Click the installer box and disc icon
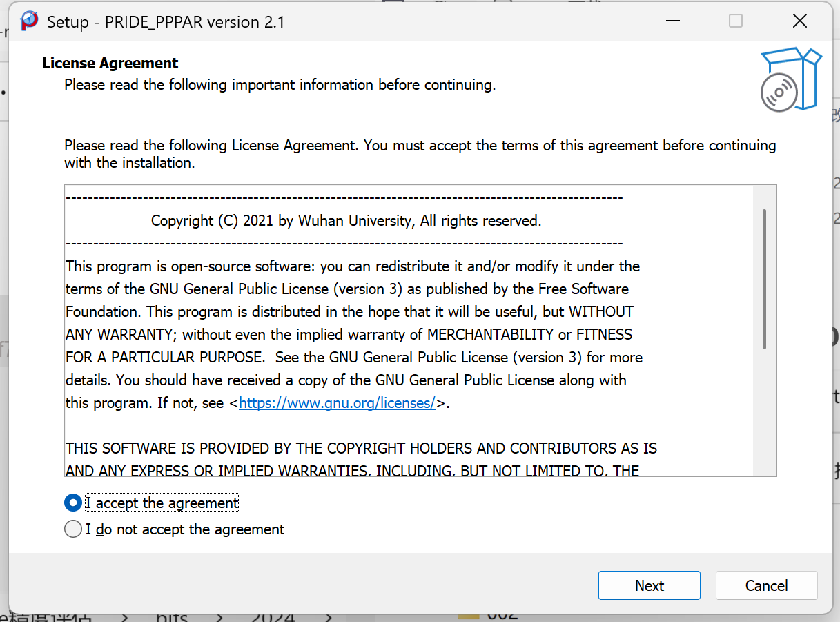The height and width of the screenshot is (622, 840). click(x=791, y=79)
